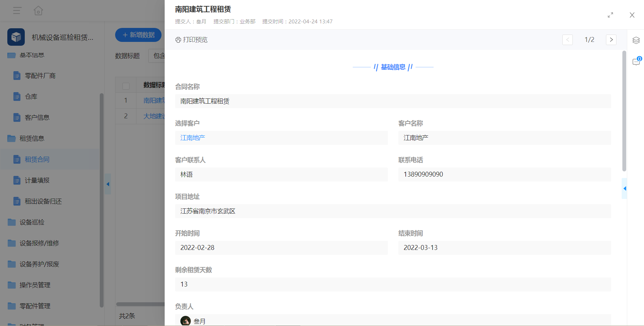Click the hamburger menu icon
644x326 pixels.
(x=17, y=10)
